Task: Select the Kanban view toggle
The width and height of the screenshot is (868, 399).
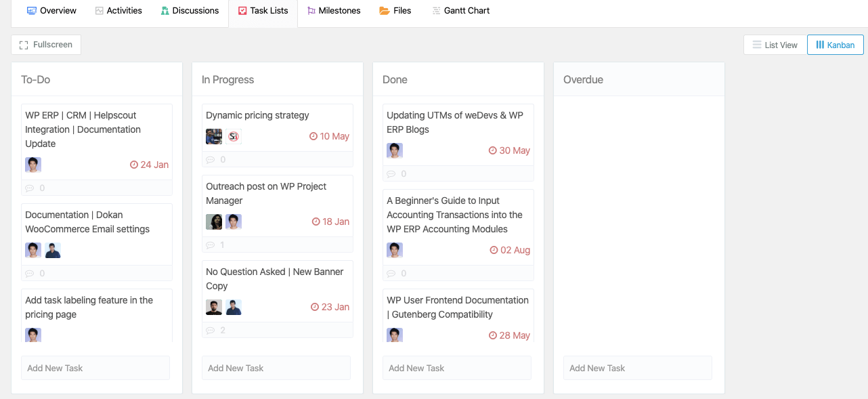Action: click(x=835, y=44)
